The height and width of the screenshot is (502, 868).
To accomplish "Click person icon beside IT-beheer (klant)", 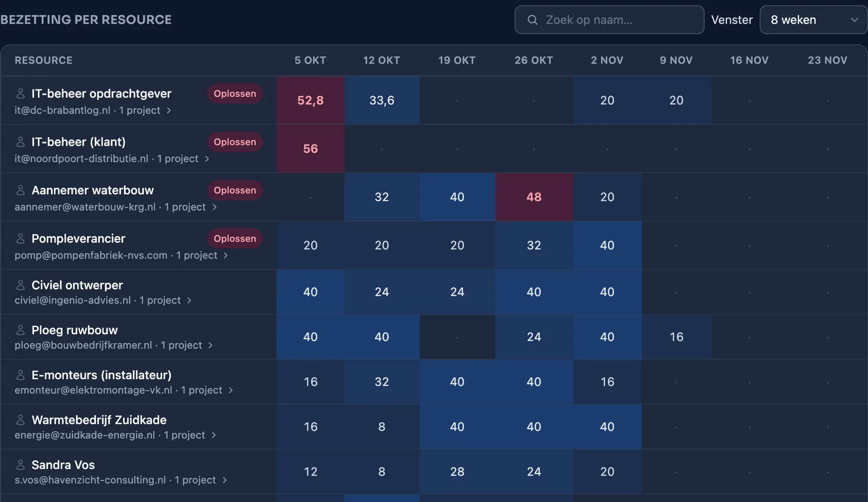I will point(20,142).
